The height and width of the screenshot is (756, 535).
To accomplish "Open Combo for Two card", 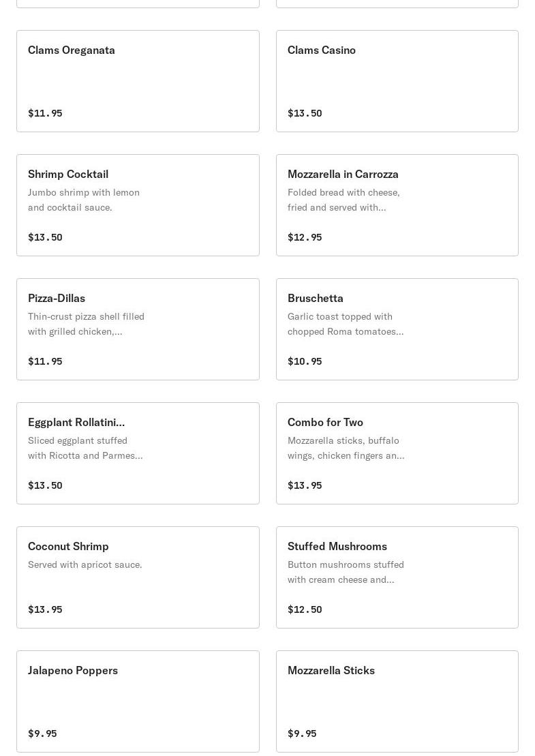I will pyautogui.click(x=397, y=453).
